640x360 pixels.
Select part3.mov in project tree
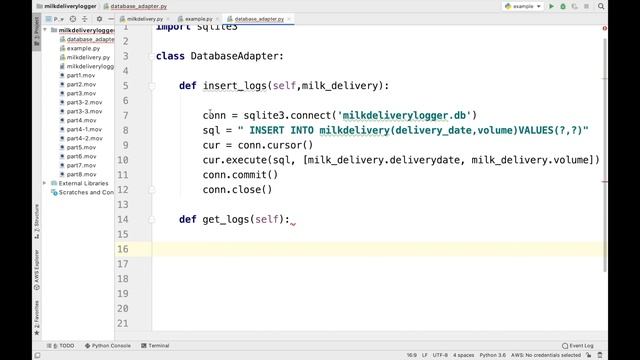tap(78, 93)
